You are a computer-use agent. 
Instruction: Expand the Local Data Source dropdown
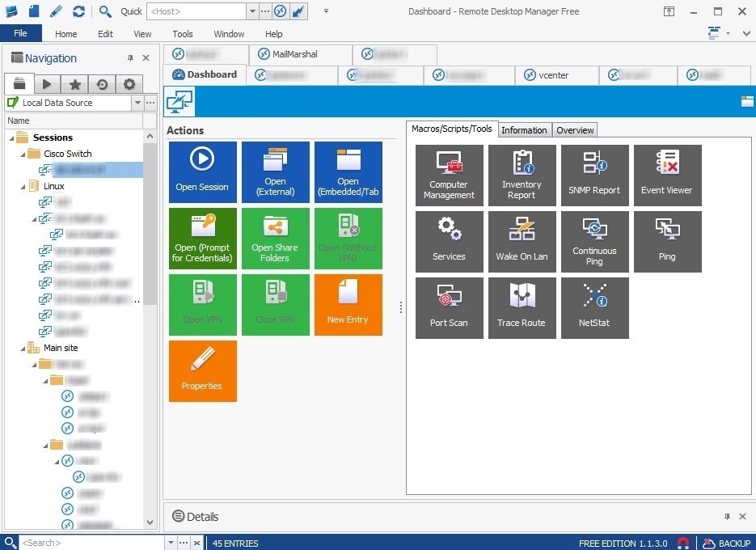(137, 102)
